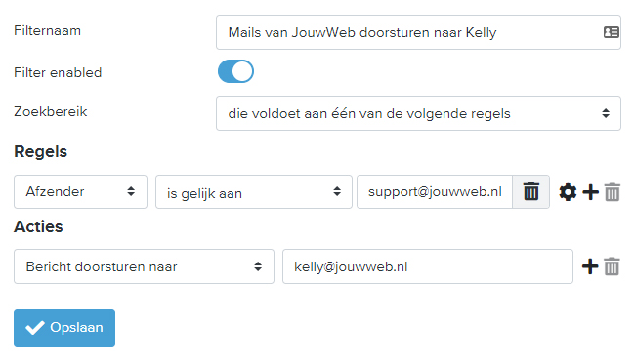Save the filter with Opslaan
Image resolution: width=634 pixels, height=364 pixels.
[x=64, y=328]
